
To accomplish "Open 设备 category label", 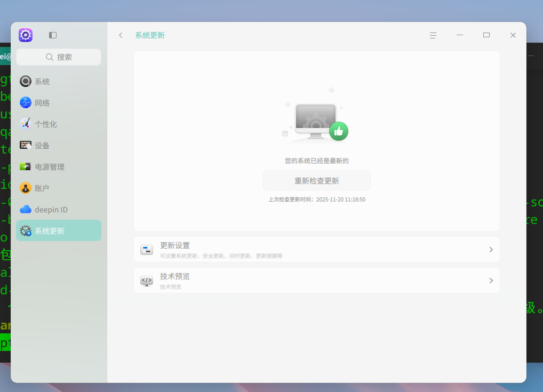I will click(42, 146).
